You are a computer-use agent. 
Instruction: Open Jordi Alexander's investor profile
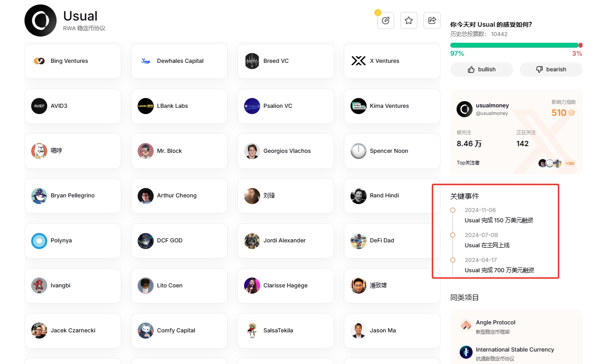pyautogui.click(x=286, y=241)
